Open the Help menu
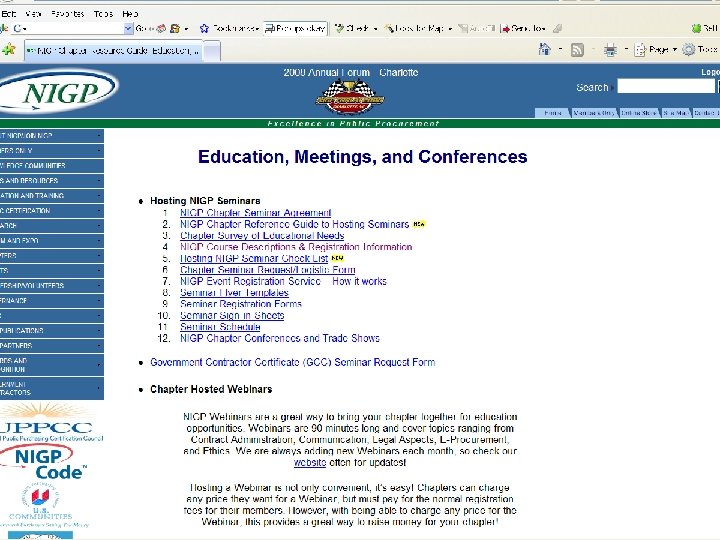Image resolution: width=720 pixels, height=540 pixels. coord(130,14)
